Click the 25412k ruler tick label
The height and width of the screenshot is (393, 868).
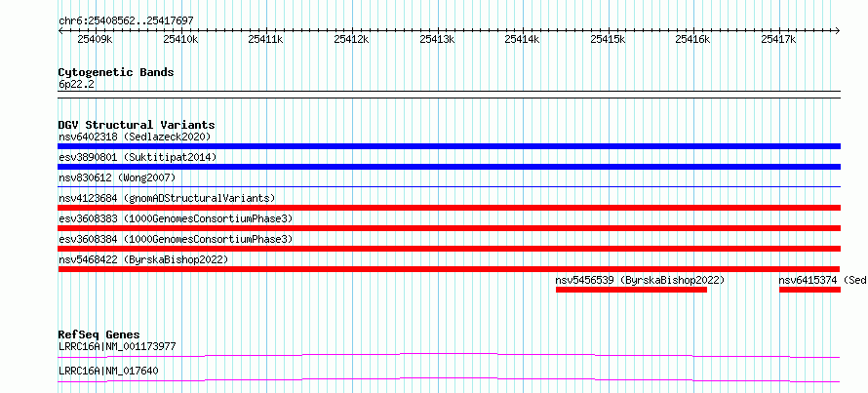pyautogui.click(x=351, y=39)
